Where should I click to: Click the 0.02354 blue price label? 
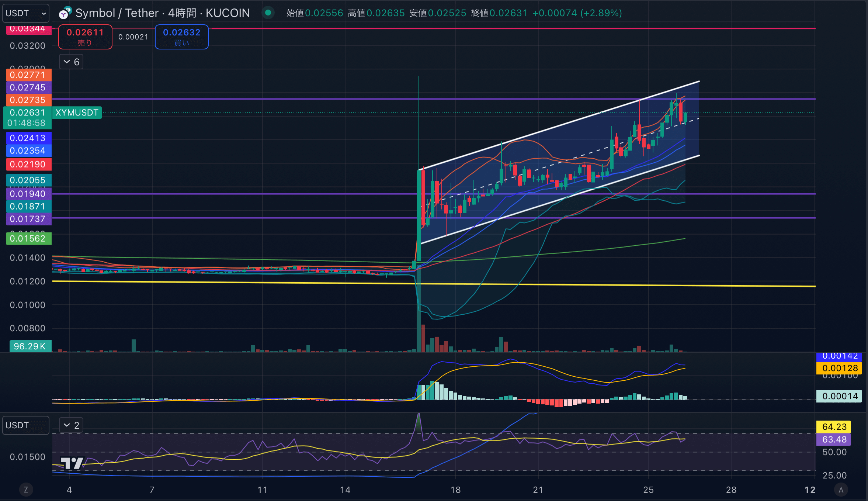(28, 151)
